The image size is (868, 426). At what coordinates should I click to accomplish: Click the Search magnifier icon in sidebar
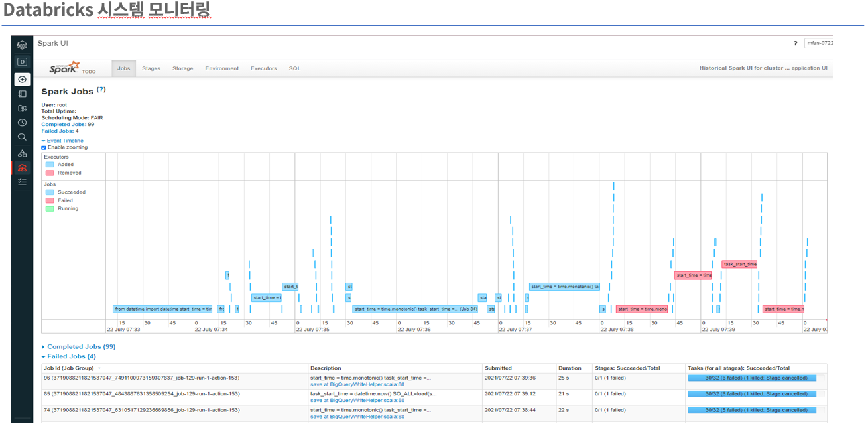(22, 137)
